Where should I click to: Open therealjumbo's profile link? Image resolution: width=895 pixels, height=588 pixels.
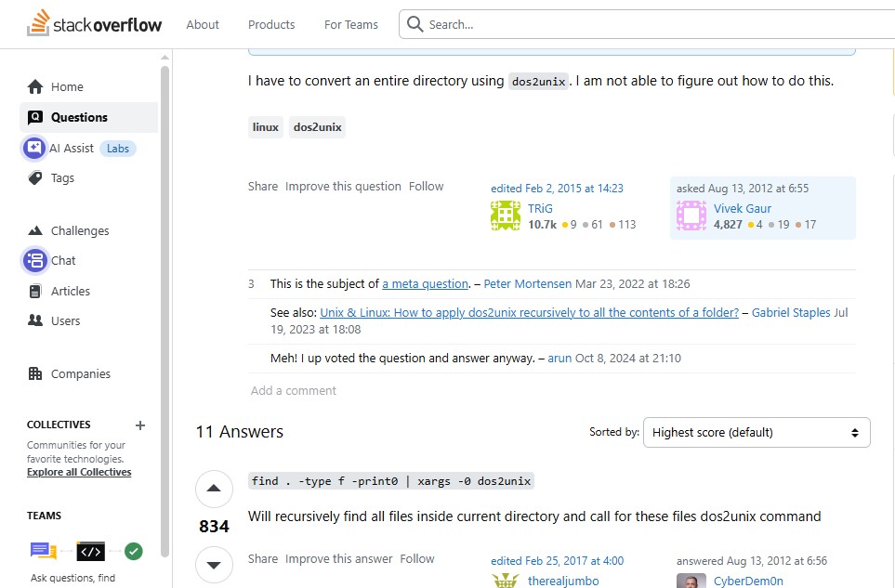click(x=563, y=581)
